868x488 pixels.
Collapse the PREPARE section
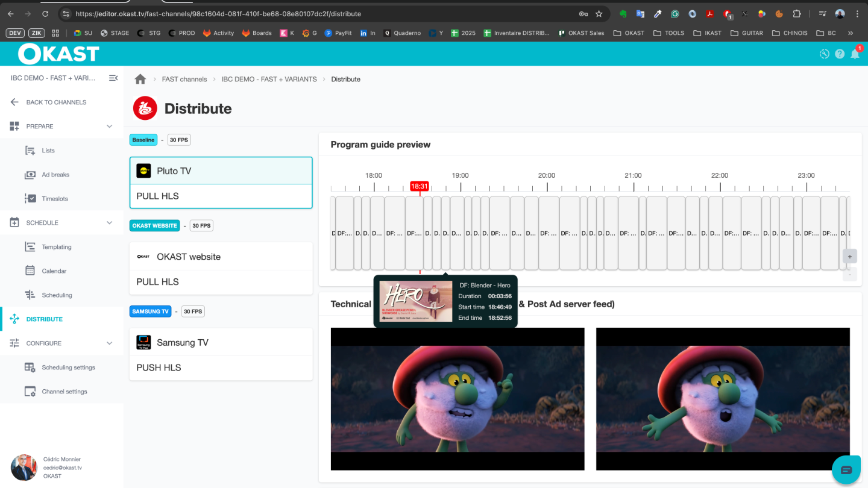click(x=109, y=127)
